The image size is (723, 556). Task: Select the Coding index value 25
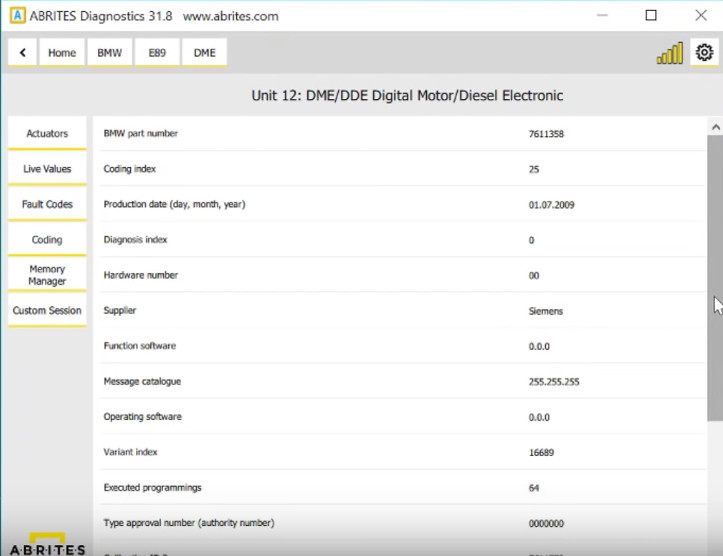click(534, 169)
